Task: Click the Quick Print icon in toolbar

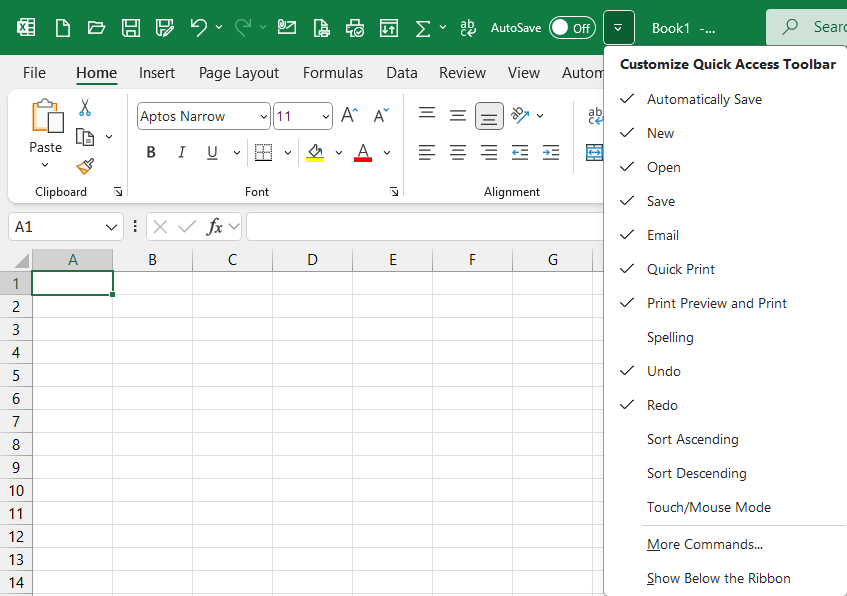Action: 355,28
